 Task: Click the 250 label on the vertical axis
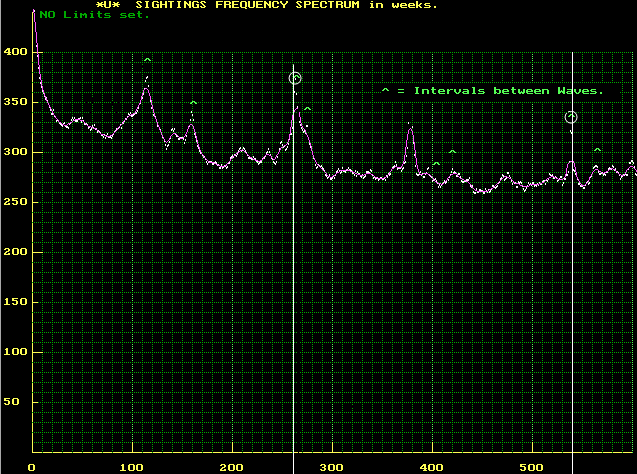click(14, 202)
